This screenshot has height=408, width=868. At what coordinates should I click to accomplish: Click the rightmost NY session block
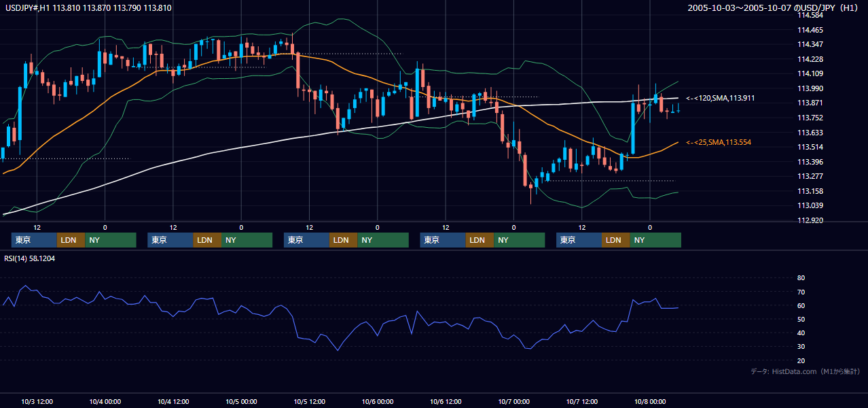point(655,240)
